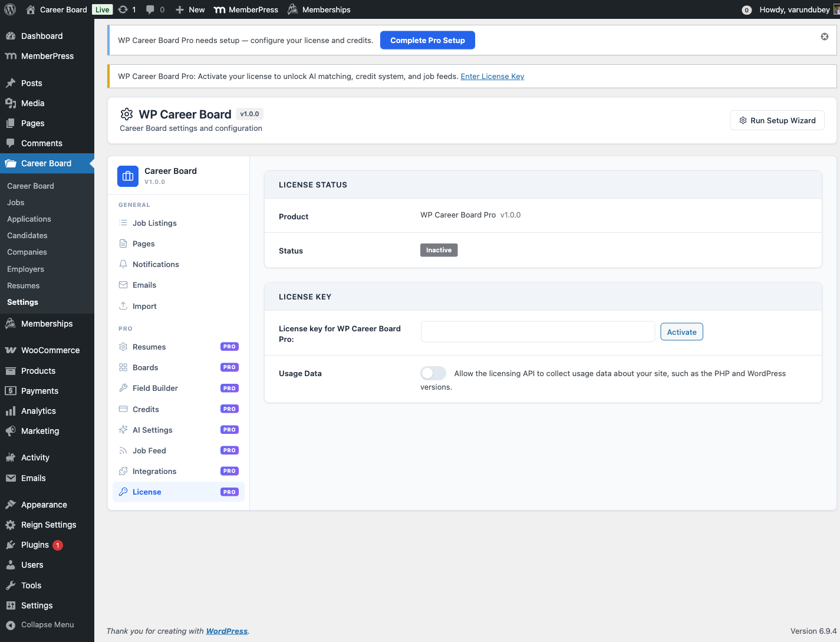Image resolution: width=840 pixels, height=642 pixels.
Task: Open Applications in the Career Board submenu
Action: tap(29, 219)
